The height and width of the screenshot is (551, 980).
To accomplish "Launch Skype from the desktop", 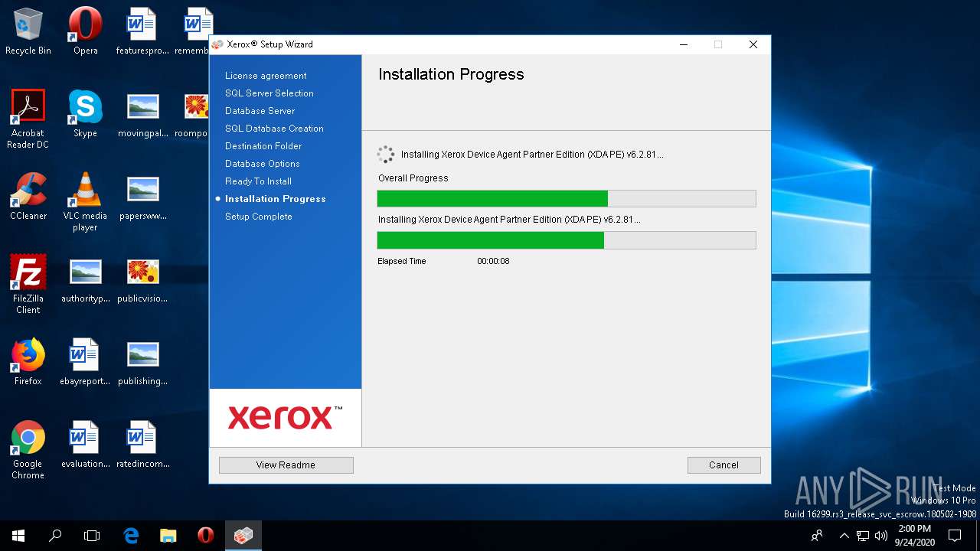I will 85,114.
